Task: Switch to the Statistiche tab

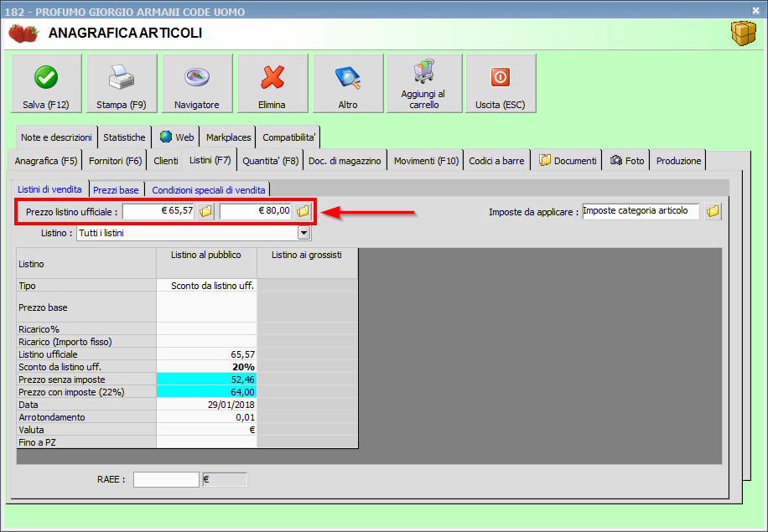Action: click(x=124, y=137)
